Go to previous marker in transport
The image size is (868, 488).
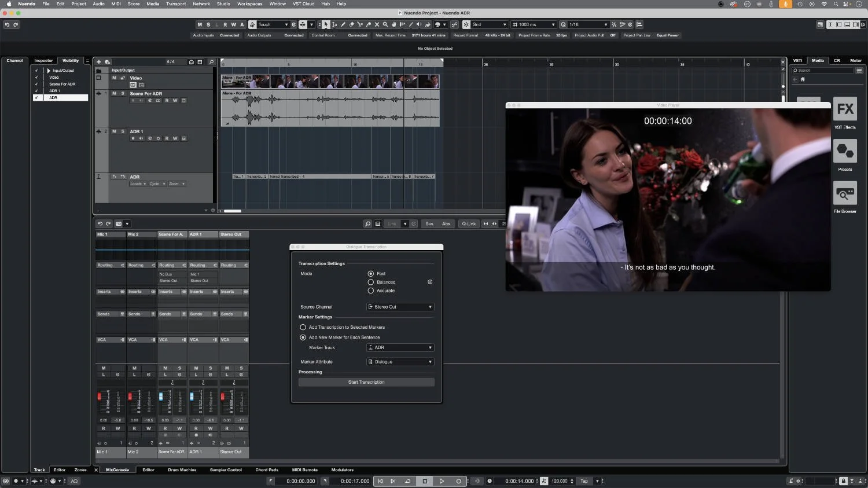coord(380,481)
